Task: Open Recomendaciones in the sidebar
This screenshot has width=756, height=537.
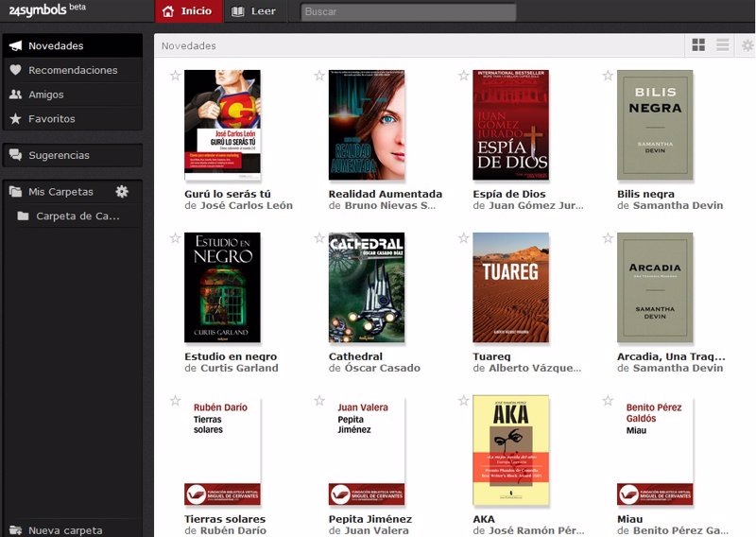Action: tap(73, 70)
